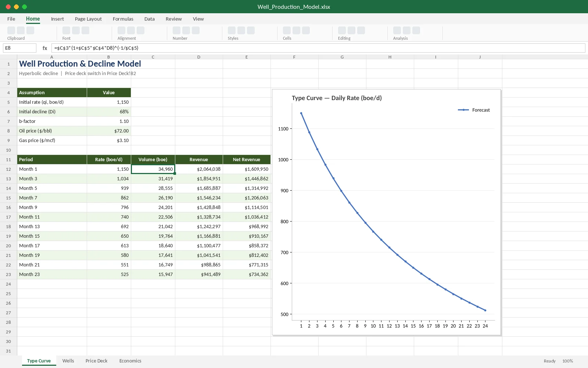This screenshot has width=588, height=368.
Task: Open the Price Deck sheet tab
Action: 97,361
